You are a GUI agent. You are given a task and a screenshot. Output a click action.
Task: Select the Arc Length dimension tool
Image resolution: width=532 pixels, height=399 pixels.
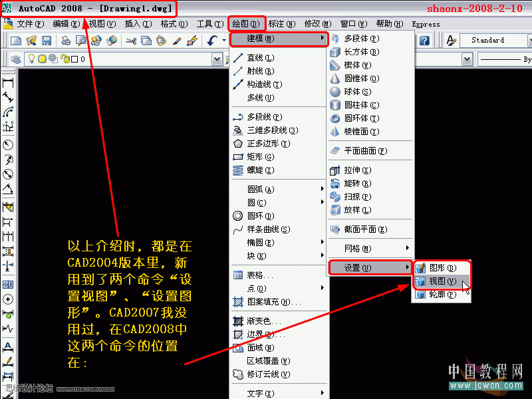coord(8,112)
